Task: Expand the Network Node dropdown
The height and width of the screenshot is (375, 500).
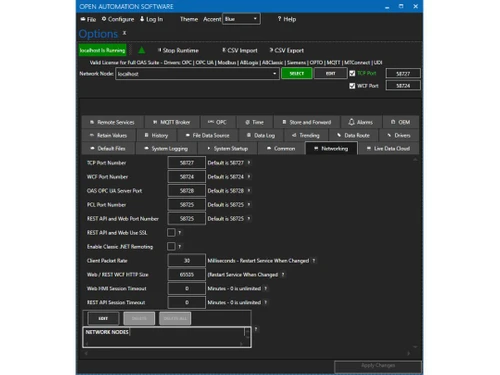Action: tap(274, 74)
